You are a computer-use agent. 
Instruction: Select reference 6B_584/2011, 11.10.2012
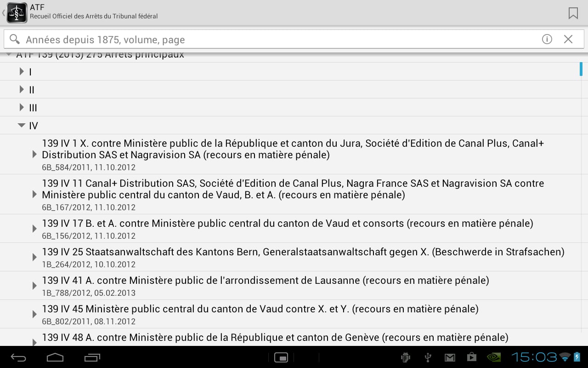tap(89, 167)
